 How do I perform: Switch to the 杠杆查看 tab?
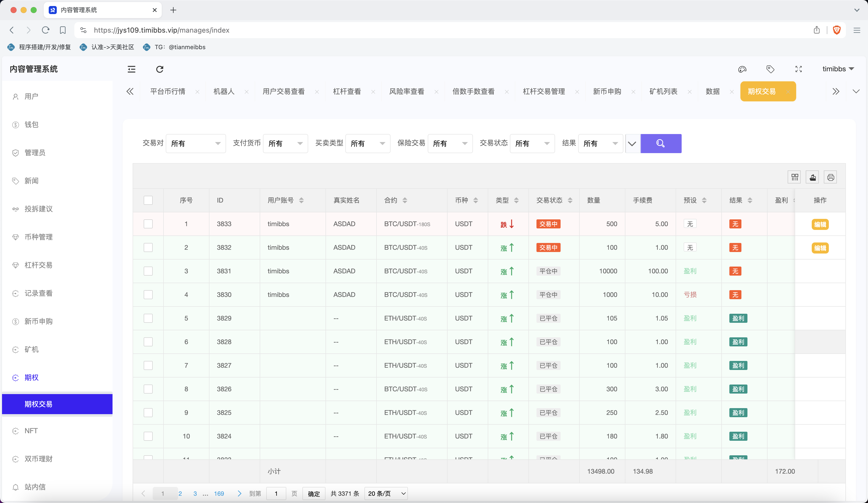347,91
